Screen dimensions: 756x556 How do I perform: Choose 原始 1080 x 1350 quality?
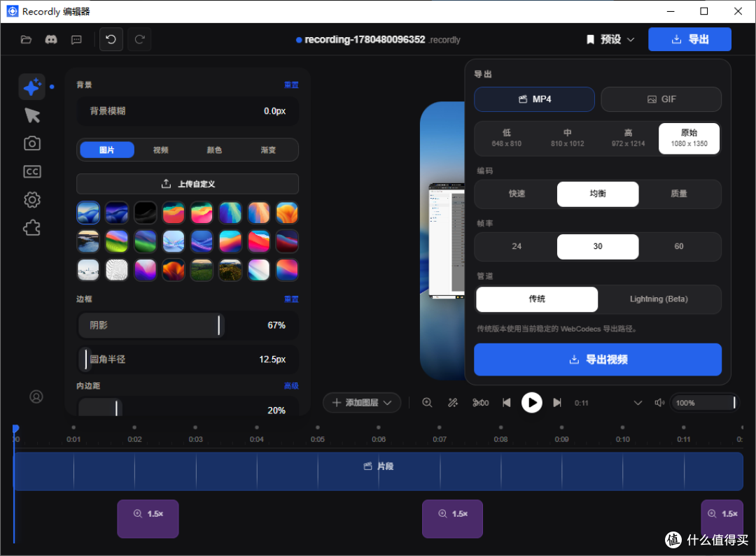coord(689,138)
